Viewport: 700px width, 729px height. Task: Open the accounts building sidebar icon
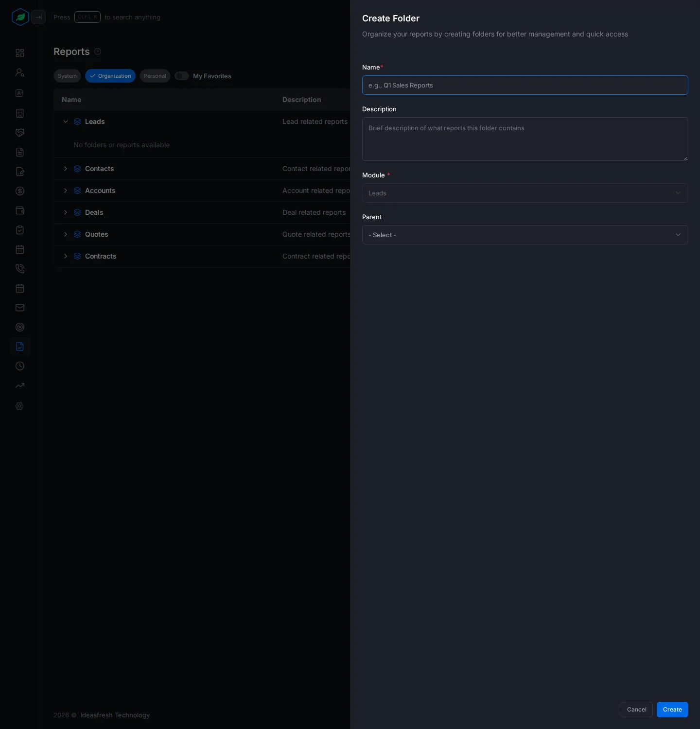[x=20, y=113]
